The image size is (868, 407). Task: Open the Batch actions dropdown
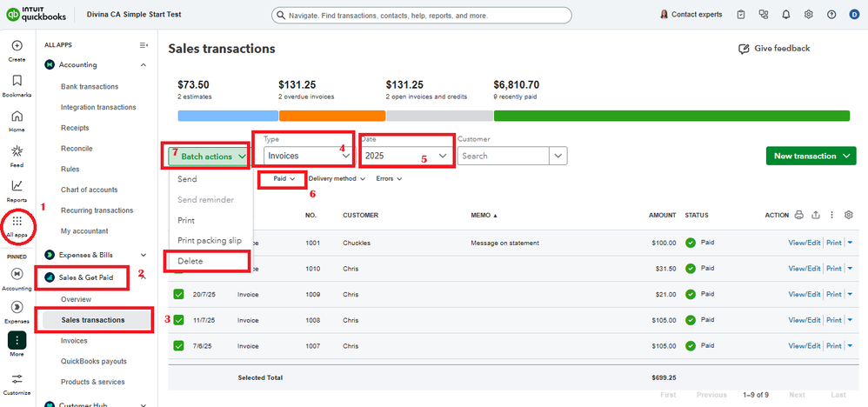[x=210, y=157]
